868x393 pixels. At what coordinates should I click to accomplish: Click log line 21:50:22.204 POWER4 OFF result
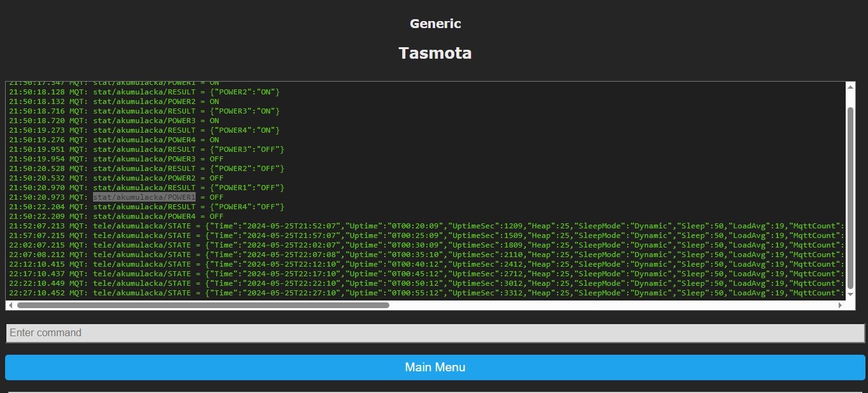pyautogui.click(x=147, y=207)
